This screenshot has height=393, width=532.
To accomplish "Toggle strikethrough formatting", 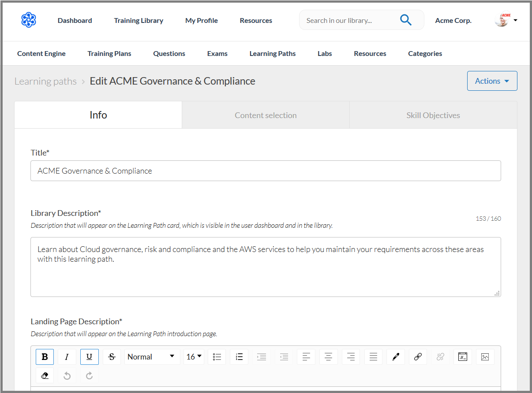I will 112,357.
